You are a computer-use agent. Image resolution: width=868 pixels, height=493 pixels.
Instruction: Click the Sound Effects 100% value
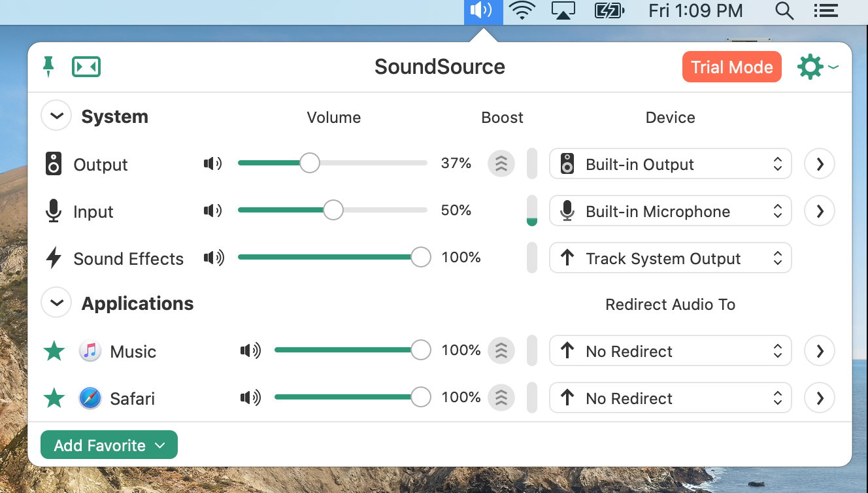[x=461, y=258]
